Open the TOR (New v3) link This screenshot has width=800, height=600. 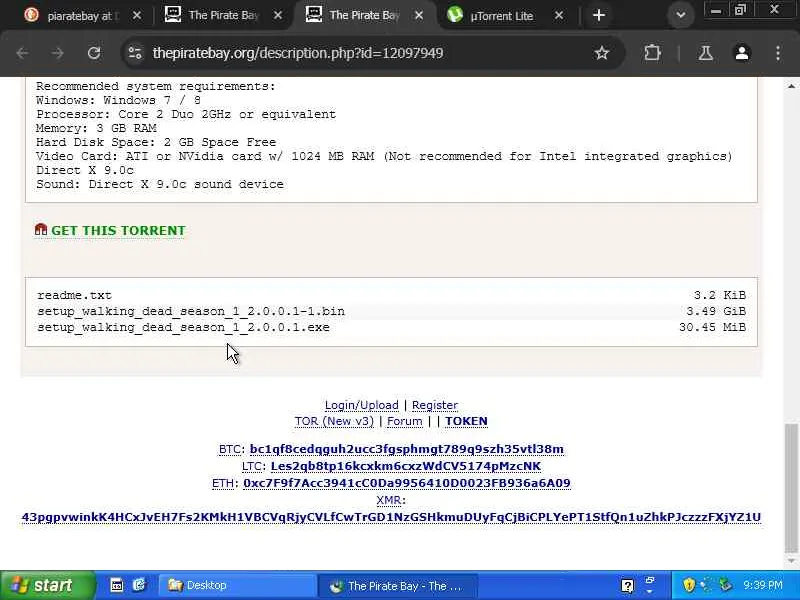click(334, 421)
